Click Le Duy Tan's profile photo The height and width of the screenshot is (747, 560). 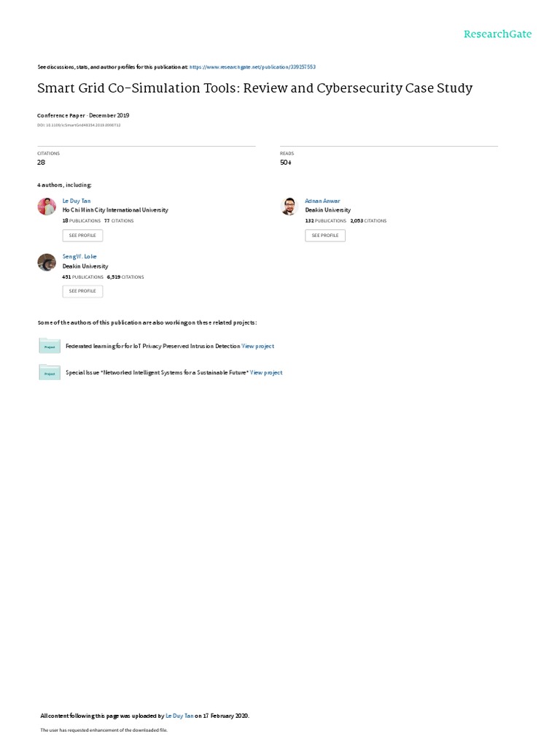pyautogui.click(x=47, y=206)
